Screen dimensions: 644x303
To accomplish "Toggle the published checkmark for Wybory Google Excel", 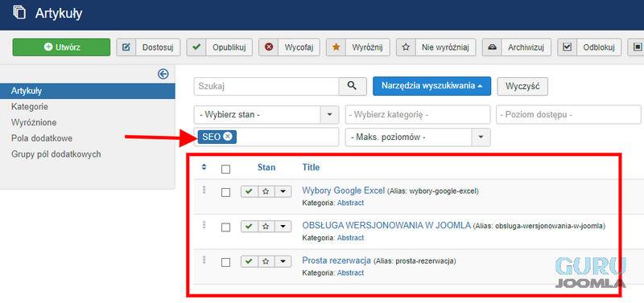I will (x=250, y=191).
